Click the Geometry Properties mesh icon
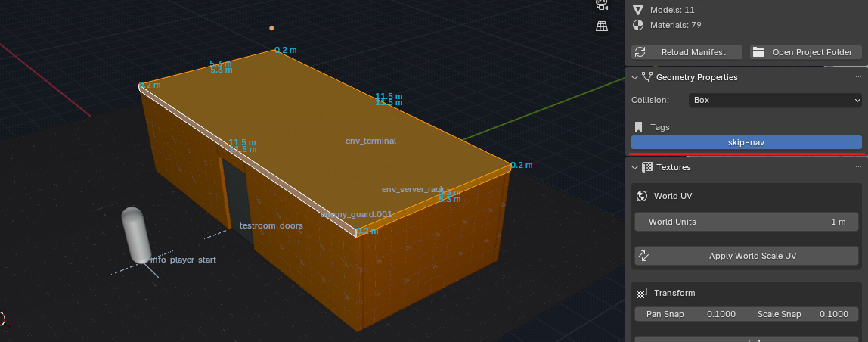The width and height of the screenshot is (868, 342). tap(647, 77)
